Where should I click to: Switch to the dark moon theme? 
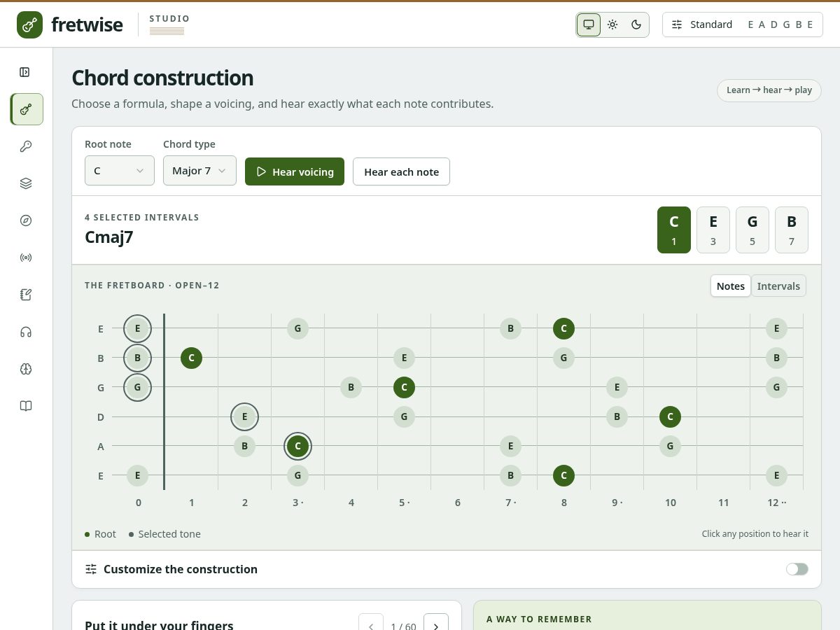pyautogui.click(x=636, y=24)
